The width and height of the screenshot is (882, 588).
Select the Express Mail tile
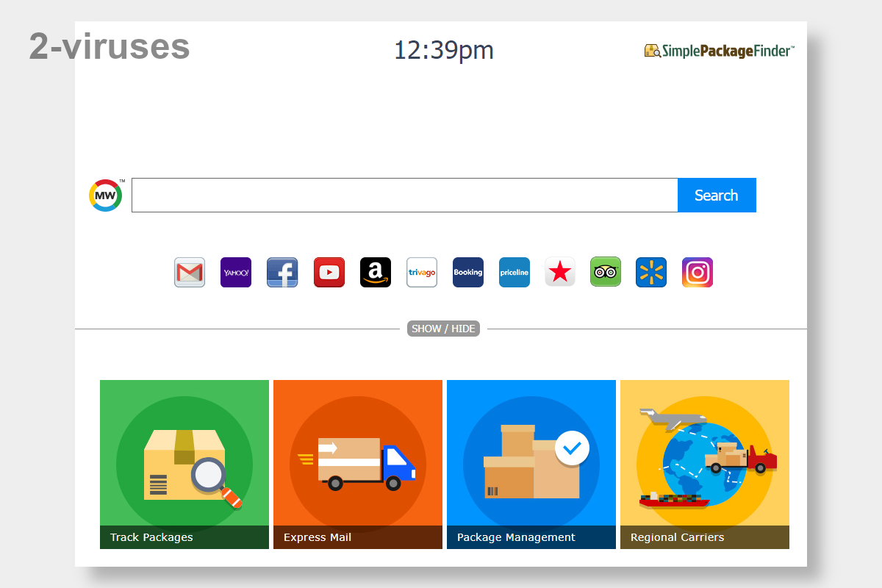pos(358,464)
